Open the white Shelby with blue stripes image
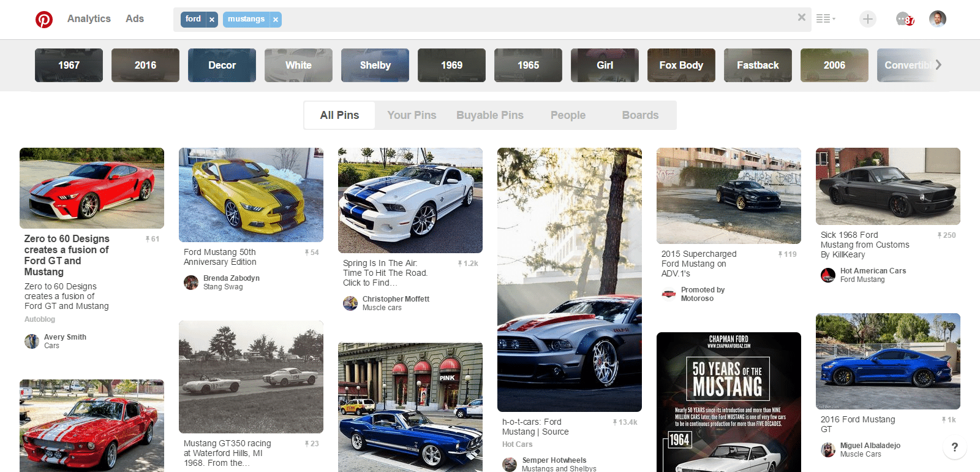Image resolution: width=980 pixels, height=472 pixels. click(x=410, y=200)
